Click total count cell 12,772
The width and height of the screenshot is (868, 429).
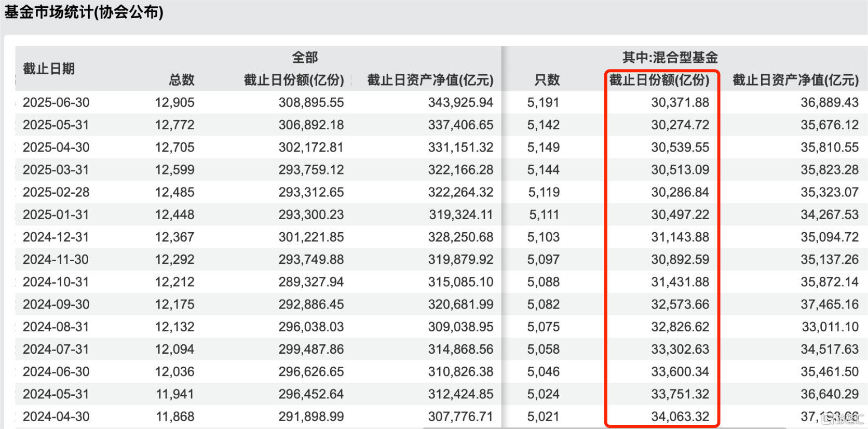[x=175, y=125]
